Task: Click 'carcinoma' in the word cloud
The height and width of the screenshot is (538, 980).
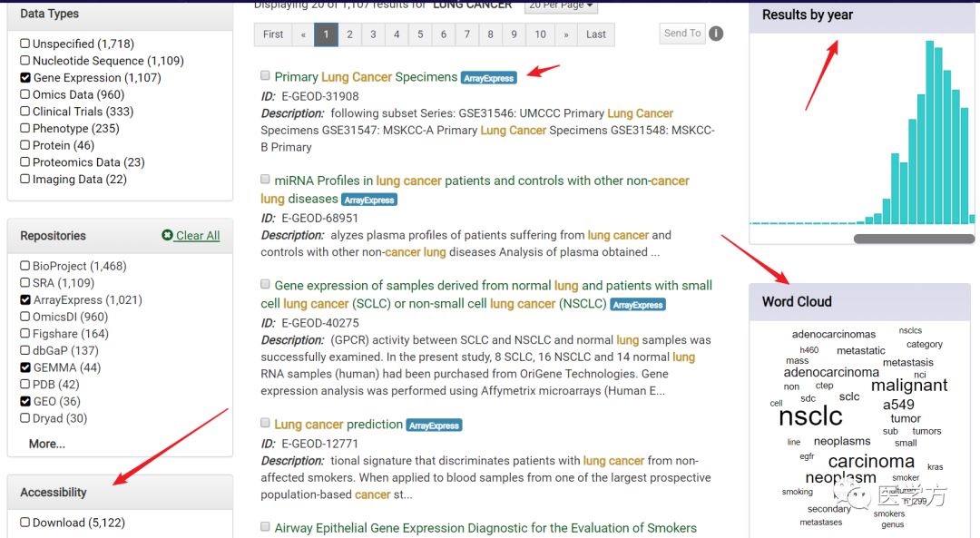Action: coord(871,461)
